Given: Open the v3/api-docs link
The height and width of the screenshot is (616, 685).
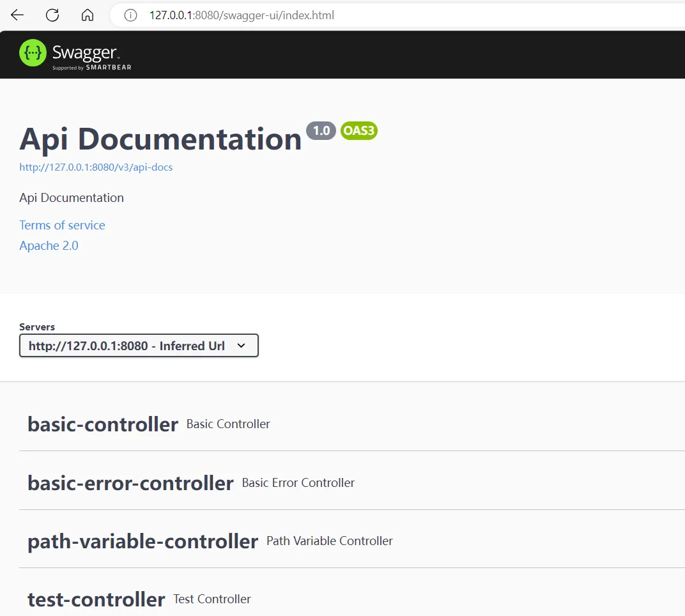Looking at the screenshot, I should [x=96, y=167].
